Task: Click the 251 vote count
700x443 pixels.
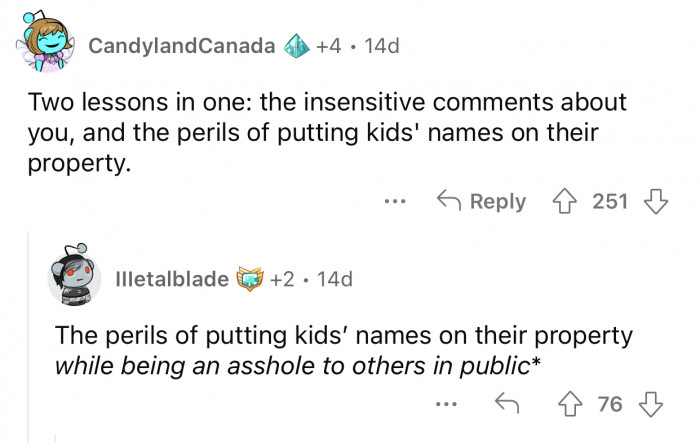Action: click(610, 201)
